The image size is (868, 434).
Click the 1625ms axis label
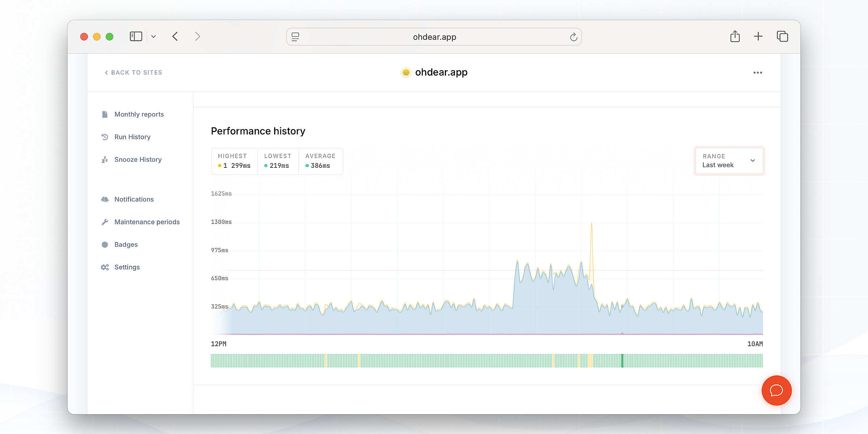[x=221, y=194]
